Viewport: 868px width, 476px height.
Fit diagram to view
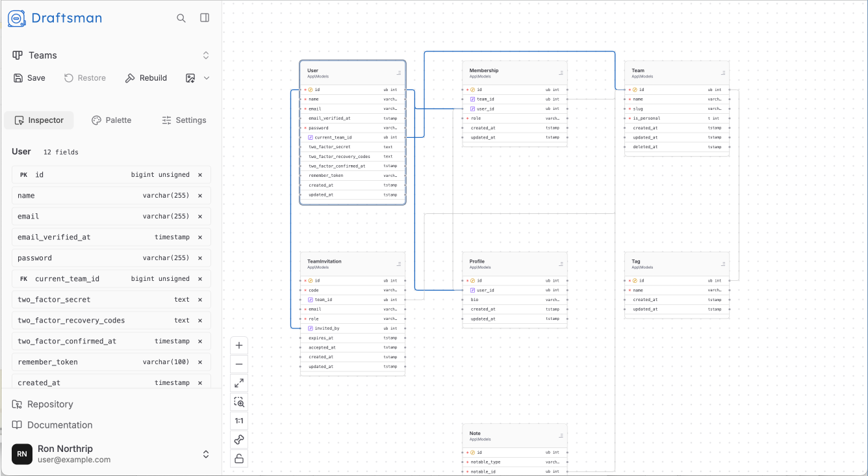point(239,383)
